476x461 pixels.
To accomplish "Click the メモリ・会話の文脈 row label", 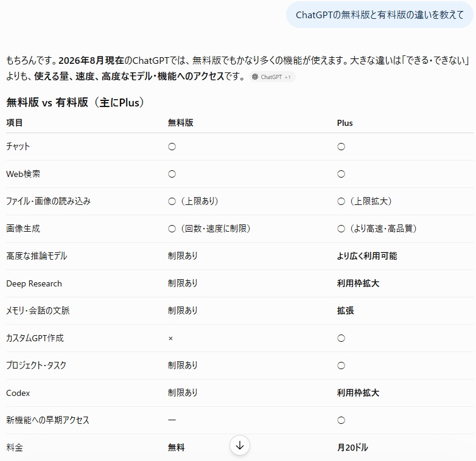I will click(38, 311).
